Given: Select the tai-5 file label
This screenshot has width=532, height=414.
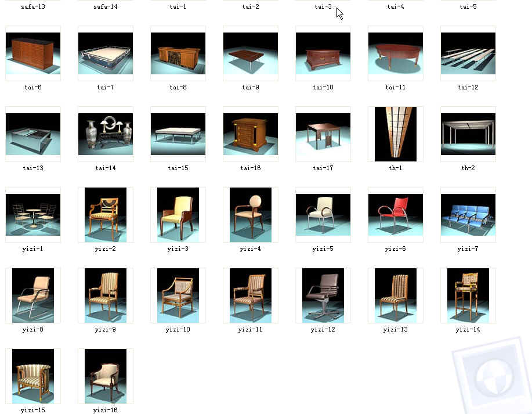Looking at the screenshot, I should pyautogui.click(x=468, y=6).
